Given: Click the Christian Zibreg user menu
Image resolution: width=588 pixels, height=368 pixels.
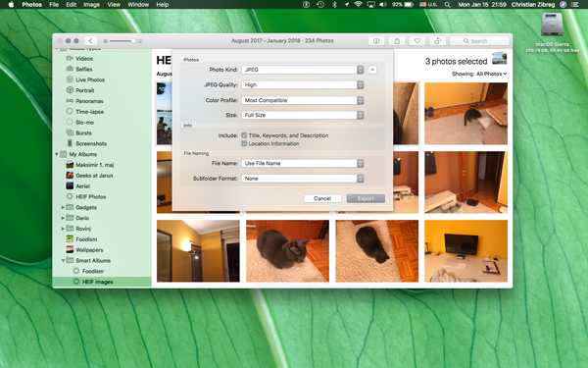Looking at the screenshot, I should [x=533, y=5].
